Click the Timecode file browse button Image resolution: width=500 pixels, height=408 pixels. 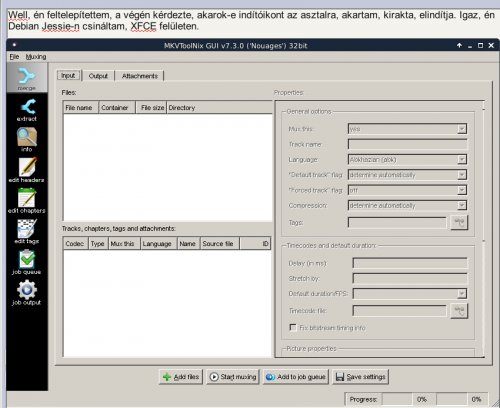pos(459,311)
